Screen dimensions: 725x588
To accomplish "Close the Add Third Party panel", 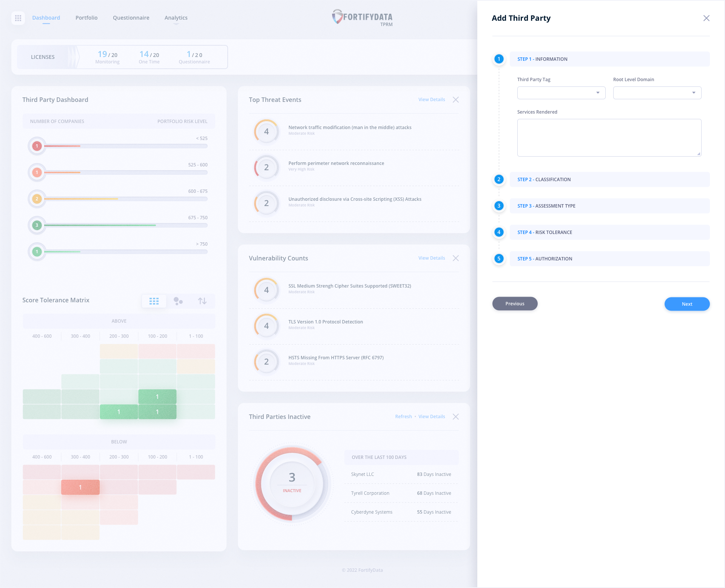I will point(706,18).
